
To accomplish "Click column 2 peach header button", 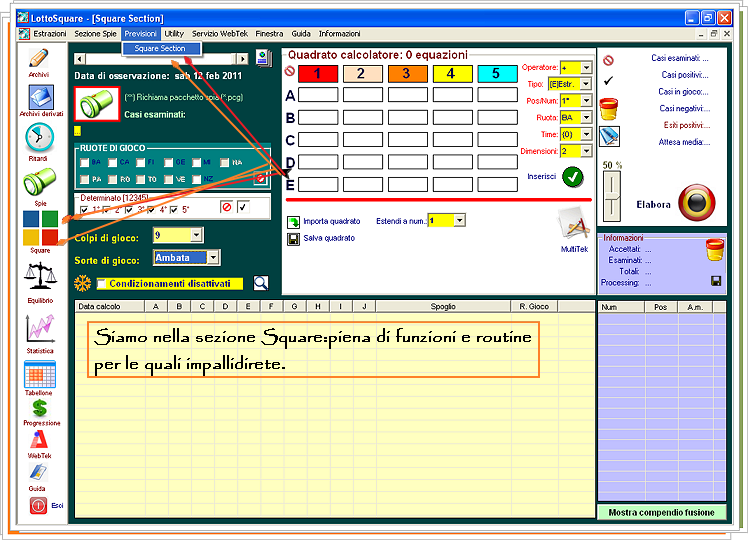I will (363, 74).
